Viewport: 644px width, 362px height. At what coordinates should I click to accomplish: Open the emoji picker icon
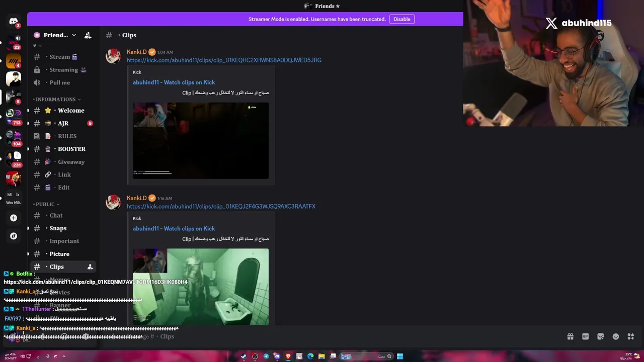pos(615,336)
